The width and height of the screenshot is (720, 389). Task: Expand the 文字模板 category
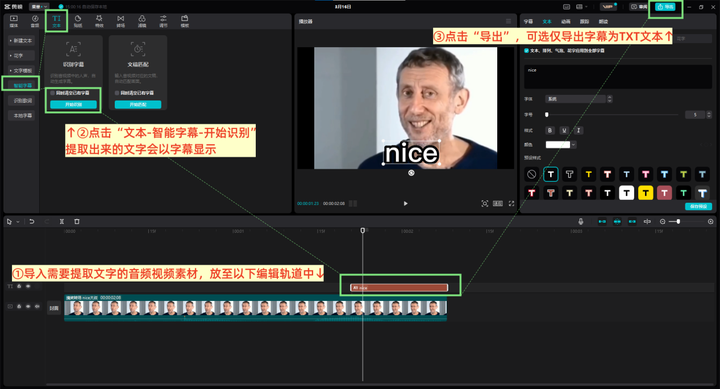click(x=21, y=71)
